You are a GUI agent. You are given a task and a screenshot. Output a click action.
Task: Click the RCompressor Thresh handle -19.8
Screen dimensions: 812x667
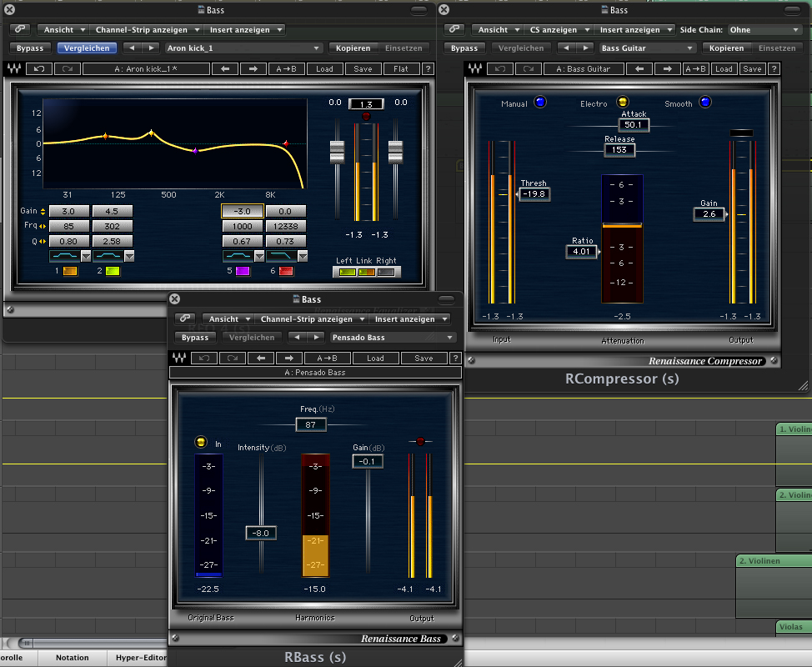pyautogui.click(x=534, y=193)
